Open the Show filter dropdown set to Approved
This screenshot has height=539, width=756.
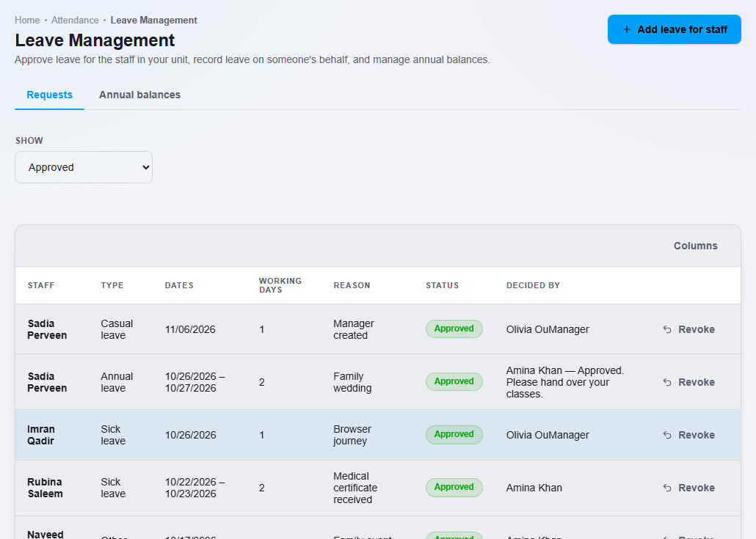(84, 167)
